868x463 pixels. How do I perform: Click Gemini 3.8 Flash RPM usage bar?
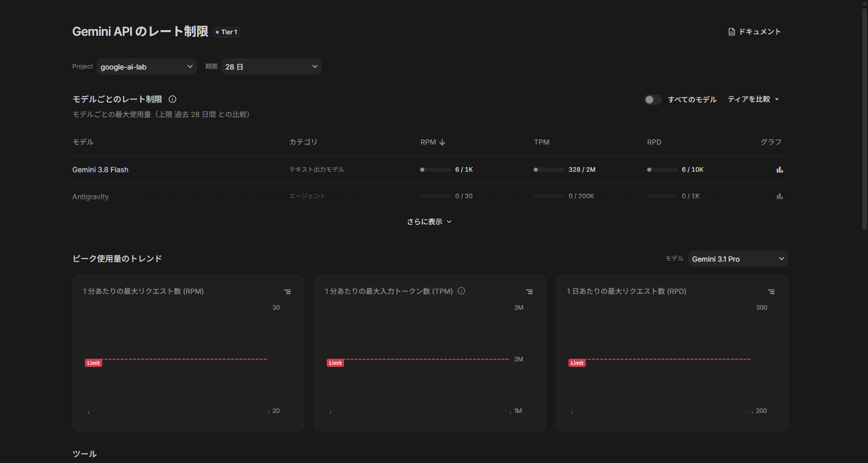(436, 170)
